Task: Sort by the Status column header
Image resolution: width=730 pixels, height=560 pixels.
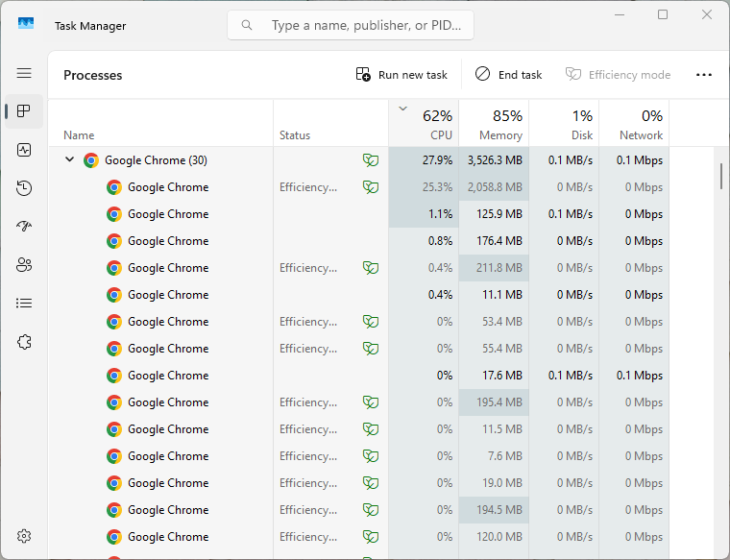Action: 330,123
